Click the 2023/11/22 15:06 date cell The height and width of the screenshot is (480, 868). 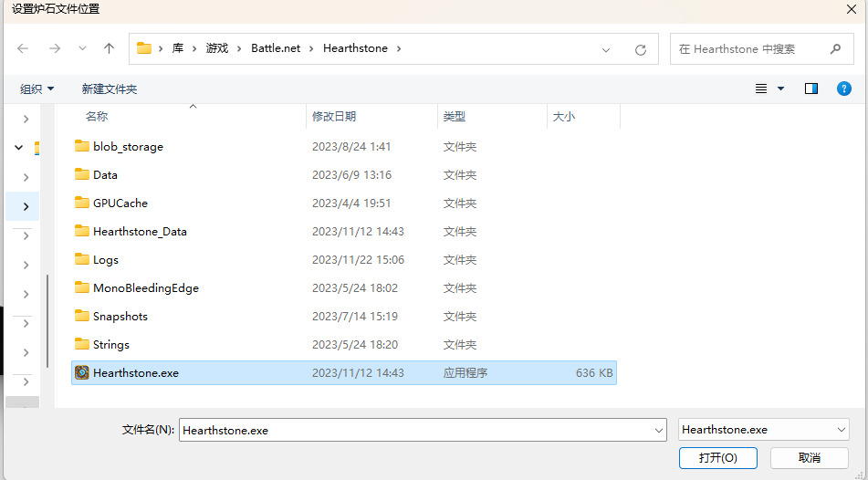[358, 260]
